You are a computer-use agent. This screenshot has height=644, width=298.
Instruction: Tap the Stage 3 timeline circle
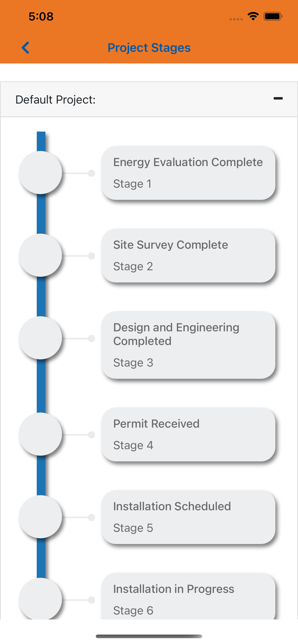click(x=40, y=338)
